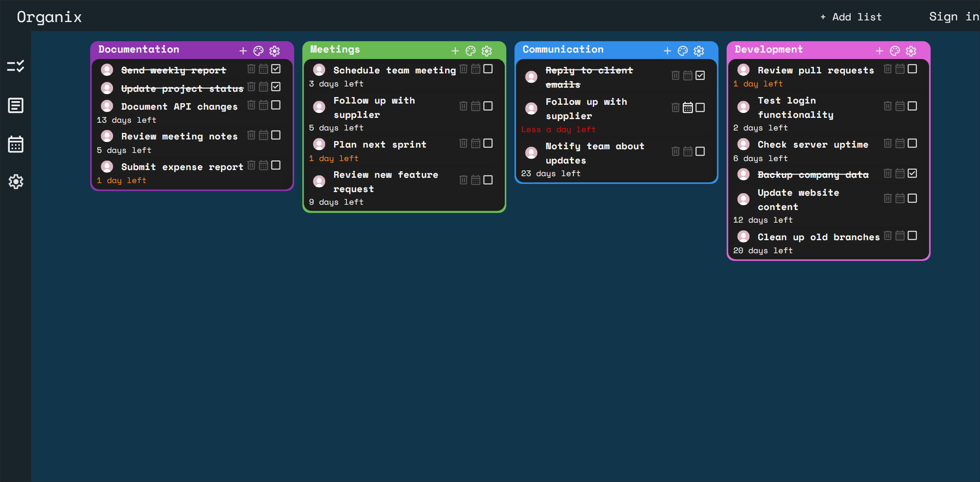
Task: Add a task to Documentation list
Action: click(243, 51)
